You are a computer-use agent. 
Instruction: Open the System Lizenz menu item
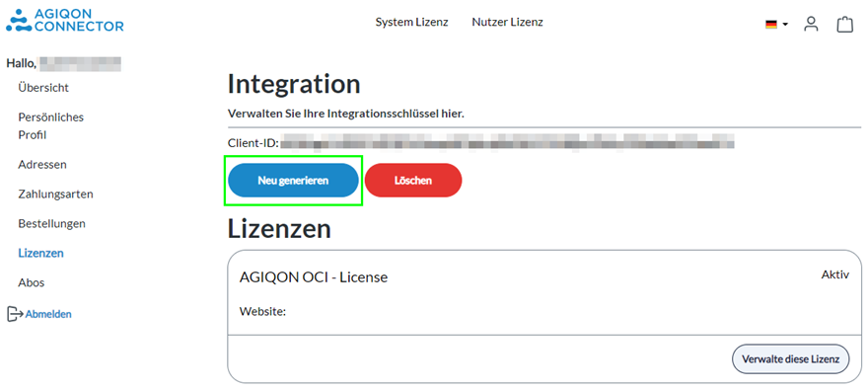coord(412,22)
